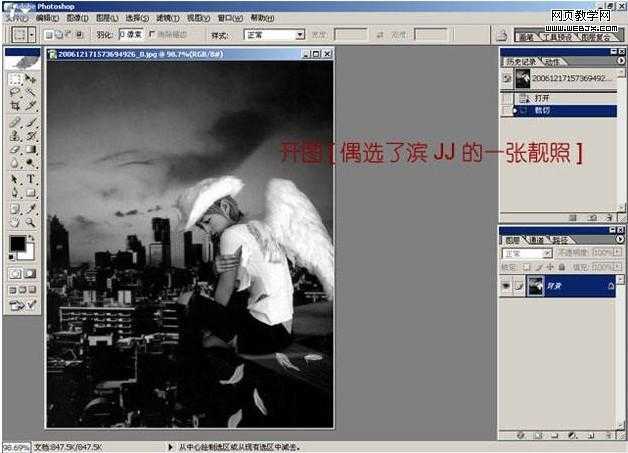The image size is (628, 453).
Task: Select the Eyedropper tool
Action: tap(30, 208)
